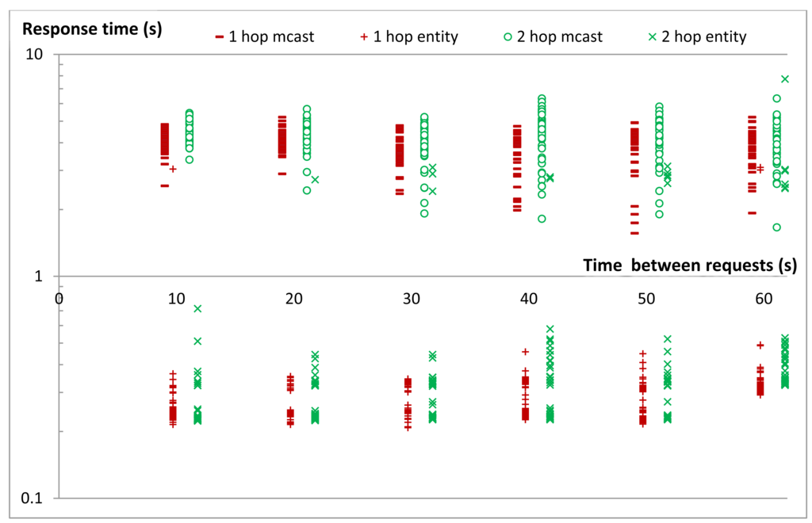Select the "Response time (s)" axis title
Viewport: 812px width, 523px height.
[x=92, y=30]
